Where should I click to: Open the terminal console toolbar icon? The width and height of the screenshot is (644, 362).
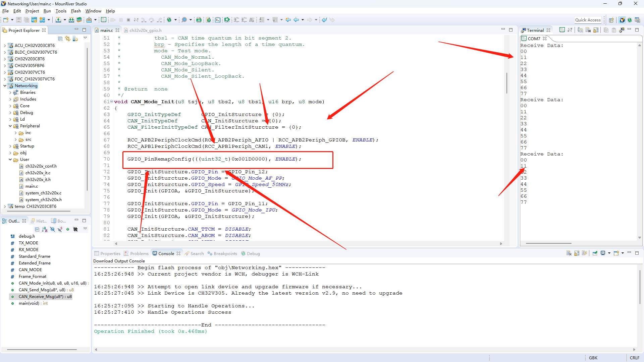[218, 20]
